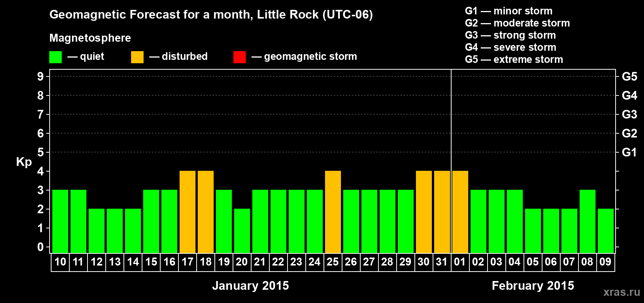Click the red geomagnetic storm legend swatch
The image size is (644, 303).
tap(239, 57)
